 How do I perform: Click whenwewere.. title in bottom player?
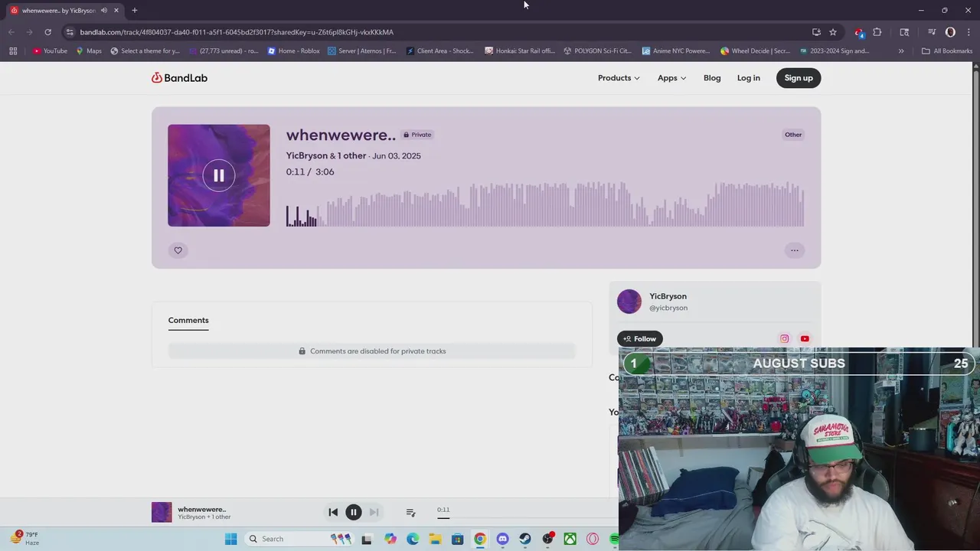(202, 509)
